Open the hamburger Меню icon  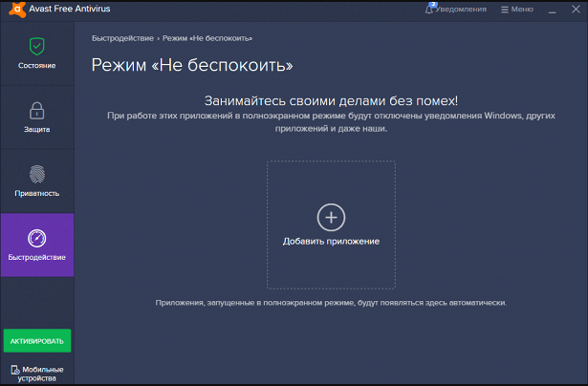click(505, 10)
